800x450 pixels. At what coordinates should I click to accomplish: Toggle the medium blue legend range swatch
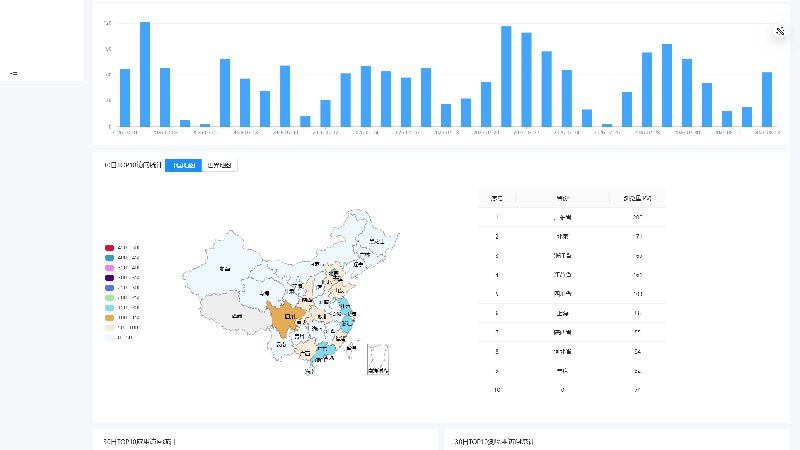(109, 288)
